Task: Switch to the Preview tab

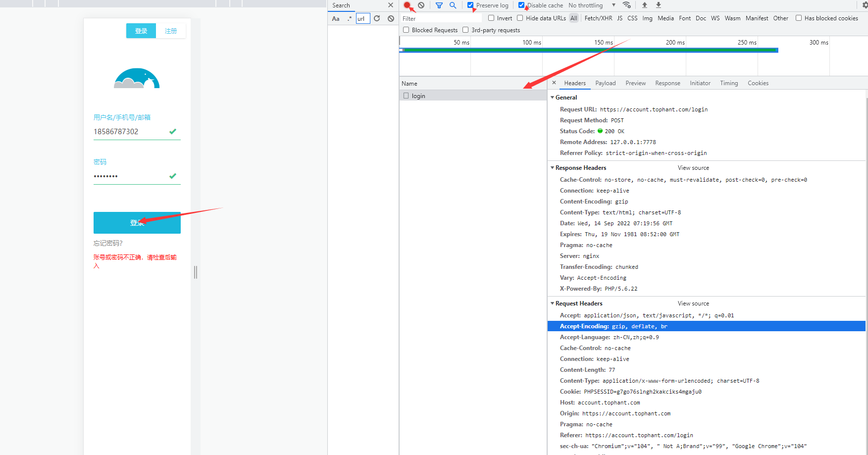Action: (x=635, y=83)
